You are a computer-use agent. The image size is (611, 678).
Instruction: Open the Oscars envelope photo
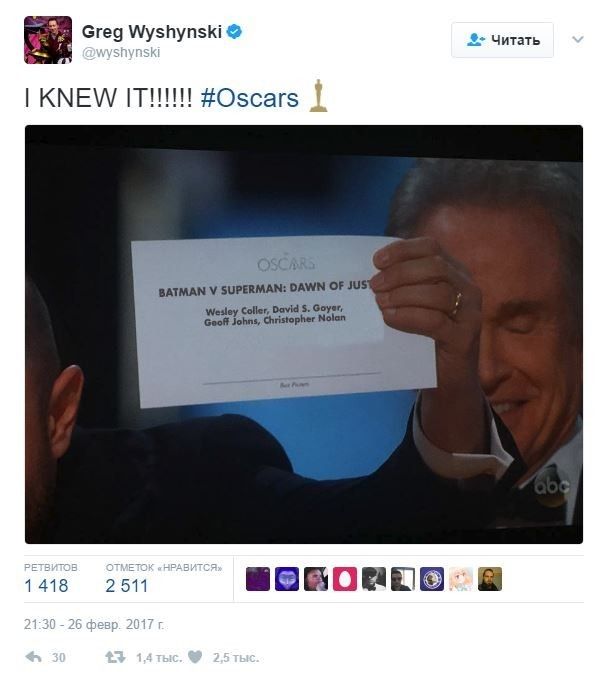click(304, 334)
